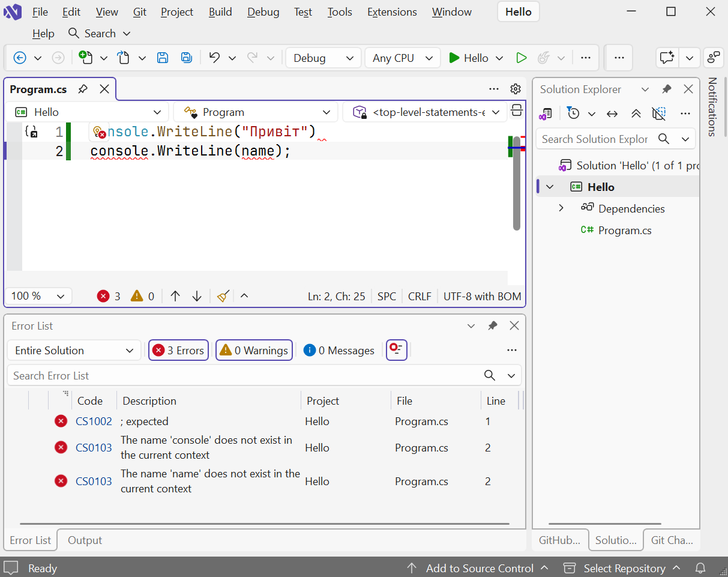Open the Git menu
This screenshot has width=728, height=577.
[139, 12]
